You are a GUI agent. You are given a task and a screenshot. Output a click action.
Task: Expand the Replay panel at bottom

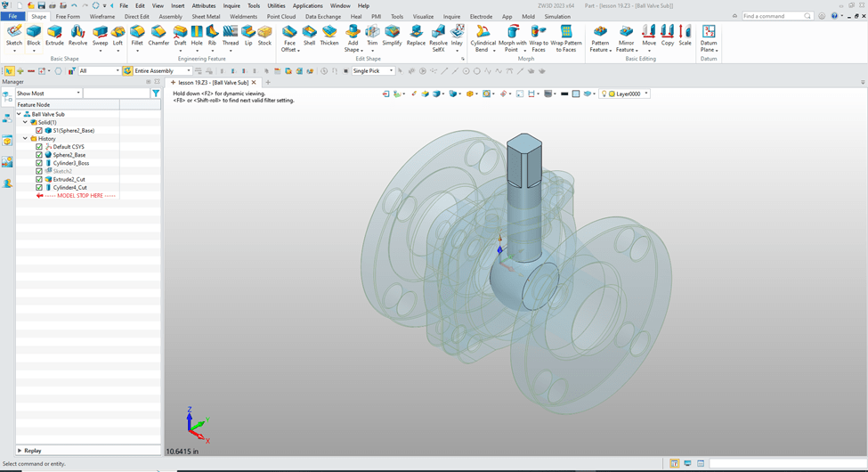tap(20, 451)
